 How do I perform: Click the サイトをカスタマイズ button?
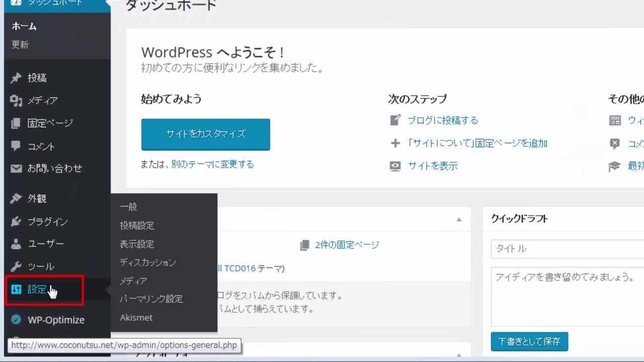point(206,134)
